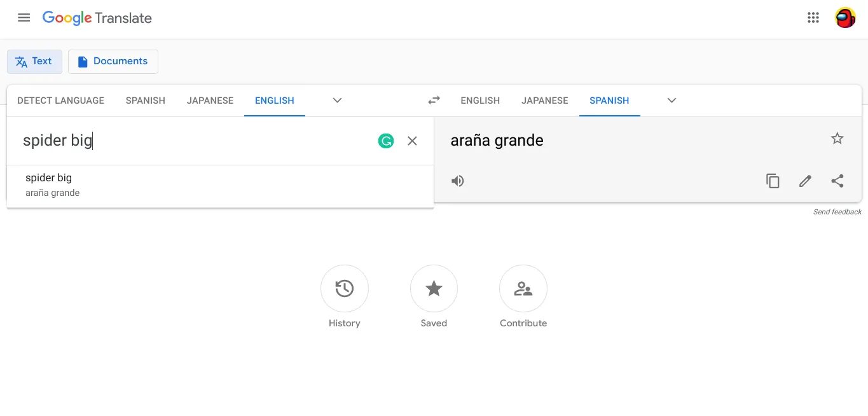Choose Japanese as the target language

point(544,101)
